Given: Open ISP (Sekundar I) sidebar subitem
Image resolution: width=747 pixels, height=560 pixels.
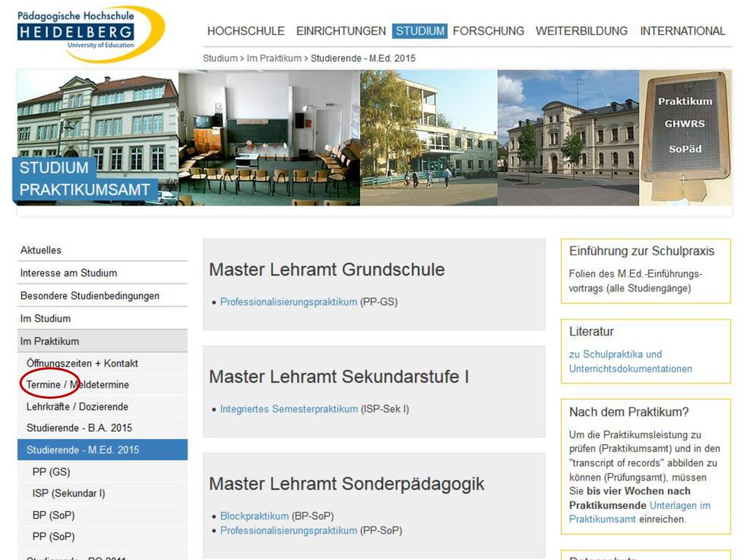Looking at the screenshot, I should click(102, 494).
